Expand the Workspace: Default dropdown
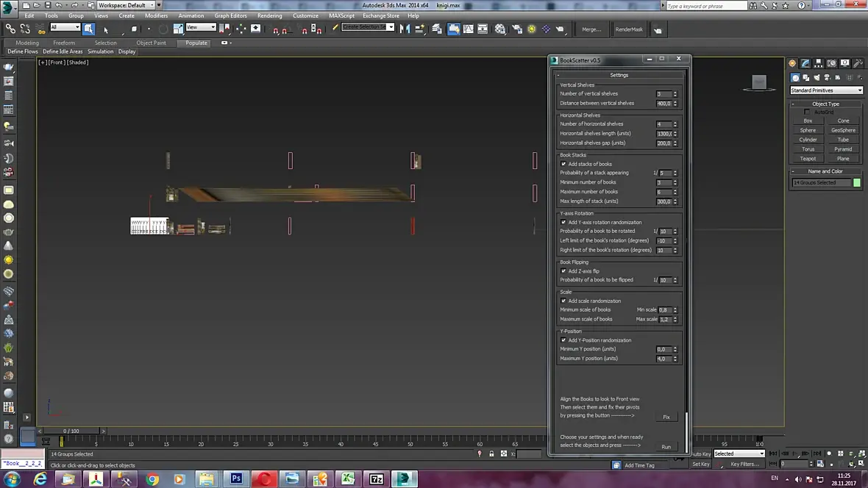Screen dimensions: 868x488 tap(125, 5)
